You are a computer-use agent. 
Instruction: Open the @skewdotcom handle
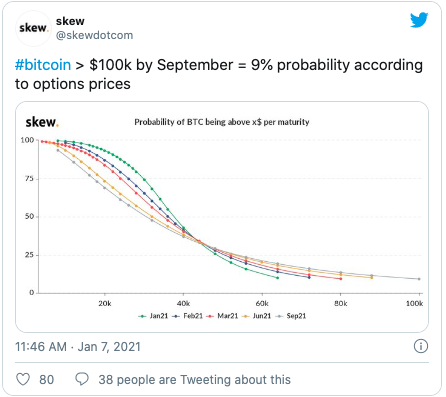pos(94,35)
